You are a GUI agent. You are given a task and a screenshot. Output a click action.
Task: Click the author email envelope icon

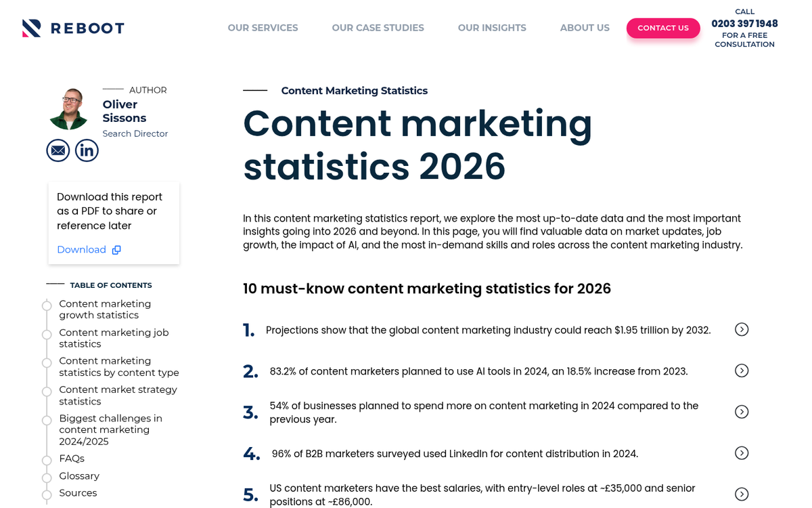pyautogui.click(x=58, y=150)
